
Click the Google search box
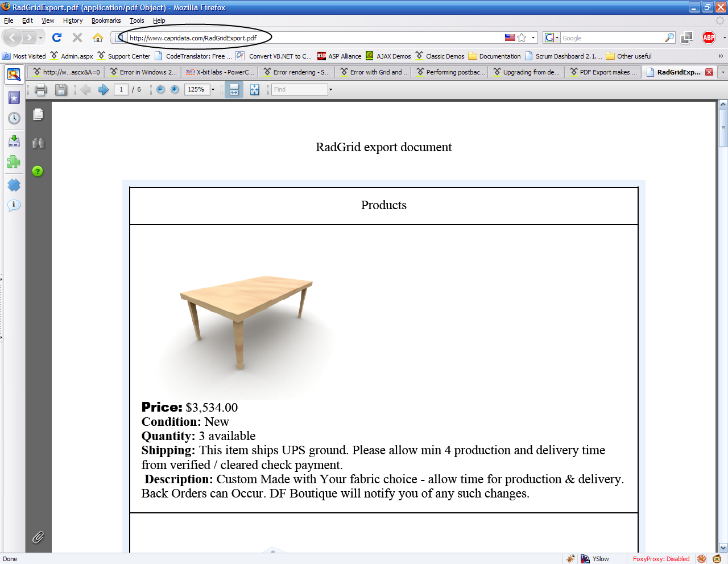pos(612,38)
